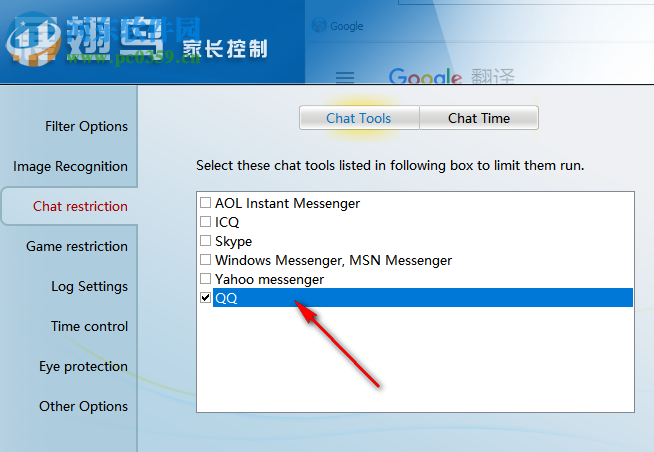Select the Skype list entry text

tap(234, 241)
